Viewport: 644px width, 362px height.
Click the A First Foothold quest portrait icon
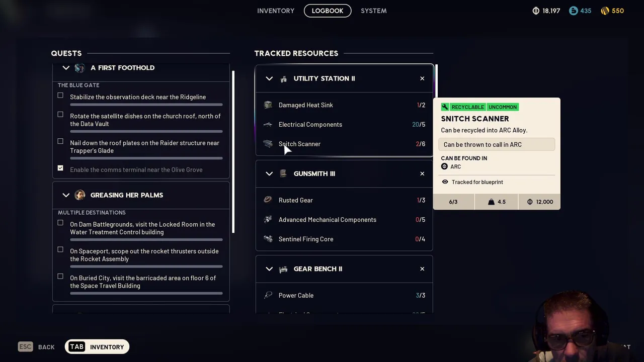tap(79, 68)
